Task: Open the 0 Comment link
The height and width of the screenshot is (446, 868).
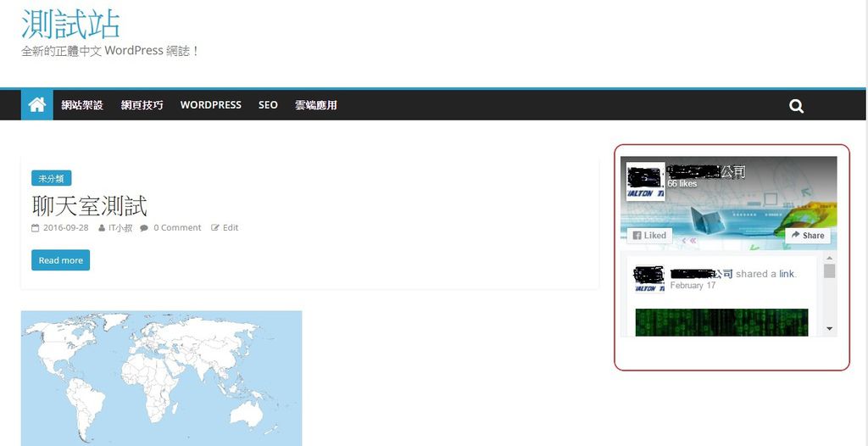Action: tap(177, 228)
